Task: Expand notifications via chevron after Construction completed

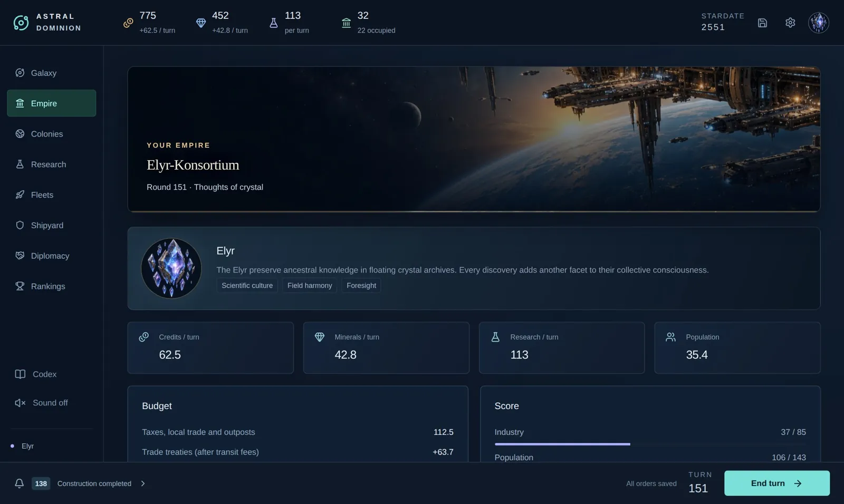Action: pyautogui.click(x=143, y=483)
